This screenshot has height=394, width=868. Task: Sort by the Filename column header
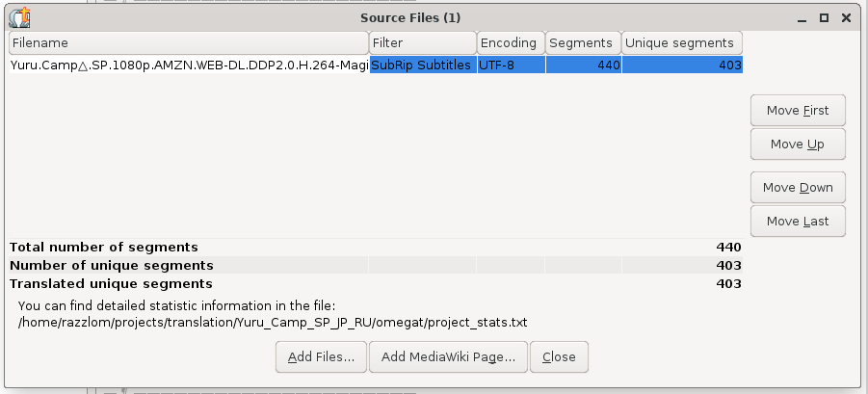(x=189, y=43)
